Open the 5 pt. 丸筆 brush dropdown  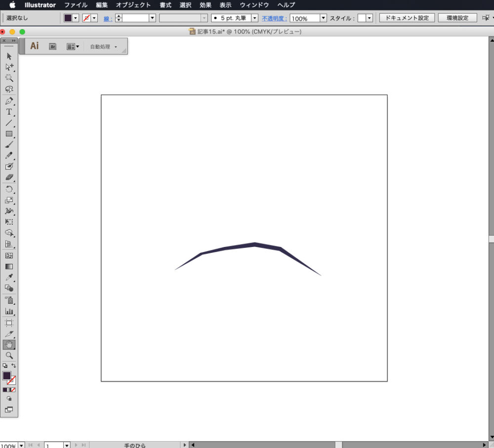click(255, 18)
